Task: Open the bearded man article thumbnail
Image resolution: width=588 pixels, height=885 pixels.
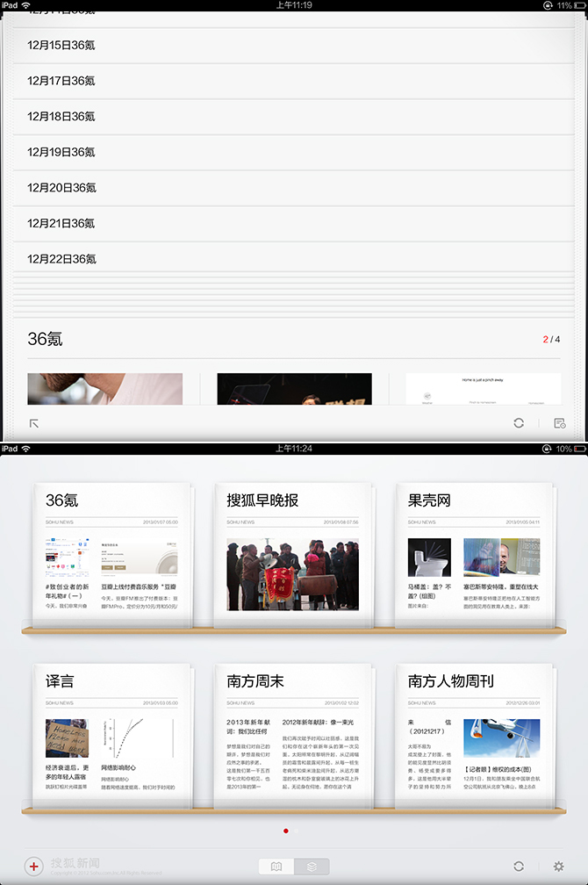Action: [x=105, y=389]
